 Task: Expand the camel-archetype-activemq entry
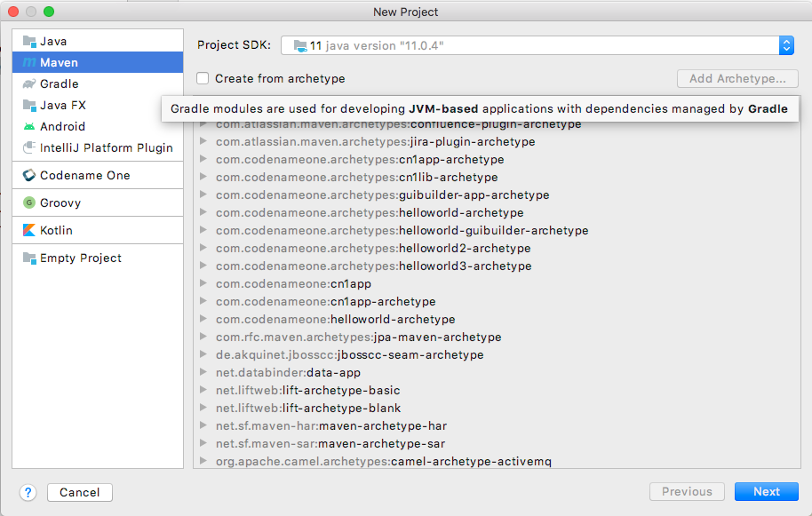point(204,461)
